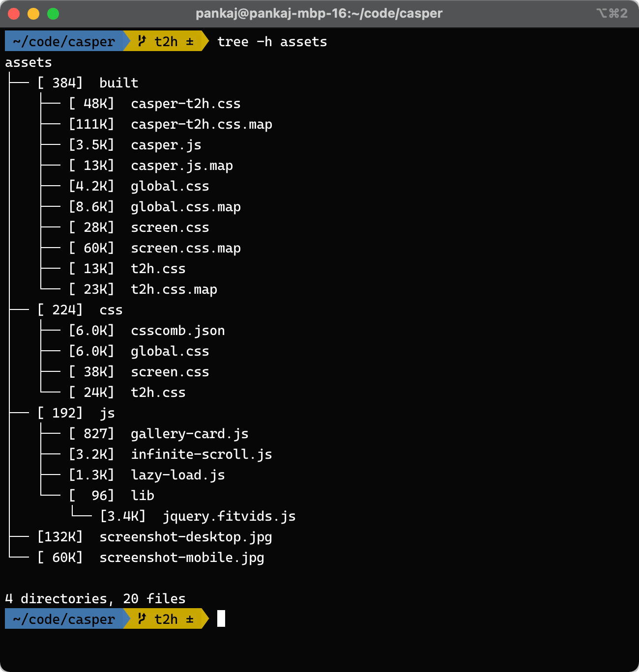Click t2h.css with size 13K
The height and width of the screenshot is (672, 639).
(158, 269)
